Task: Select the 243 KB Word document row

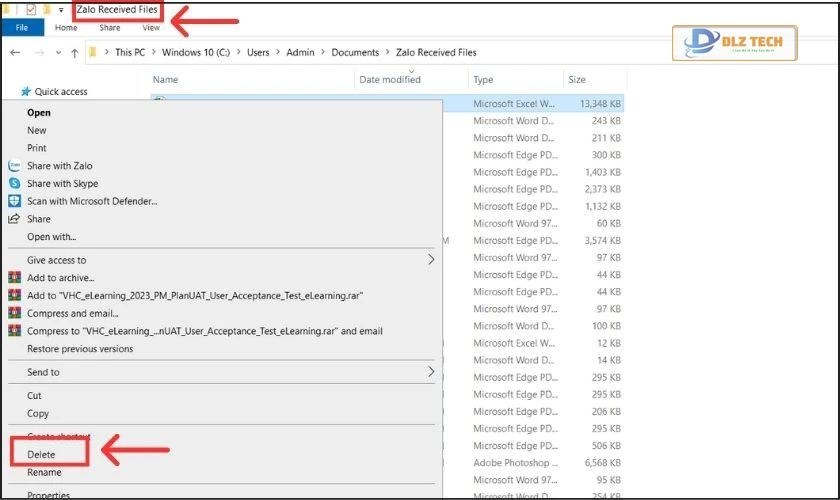Action: (x=534, y=121)
